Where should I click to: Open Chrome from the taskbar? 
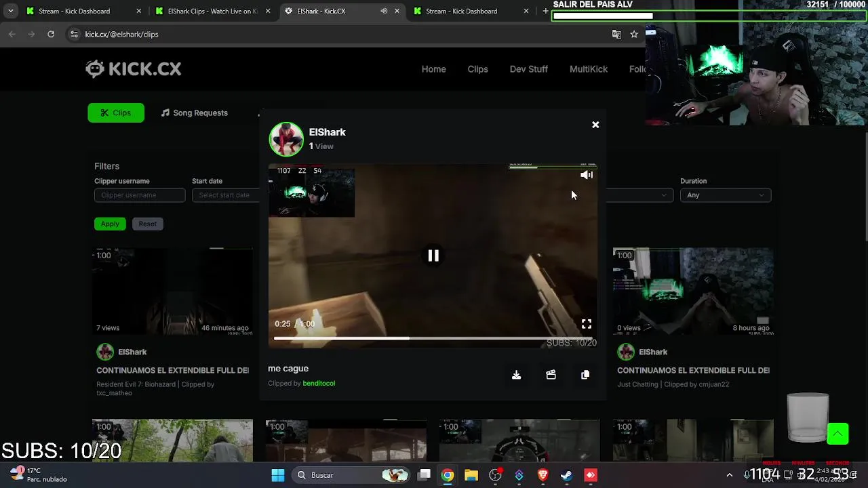tap(448, 475)
